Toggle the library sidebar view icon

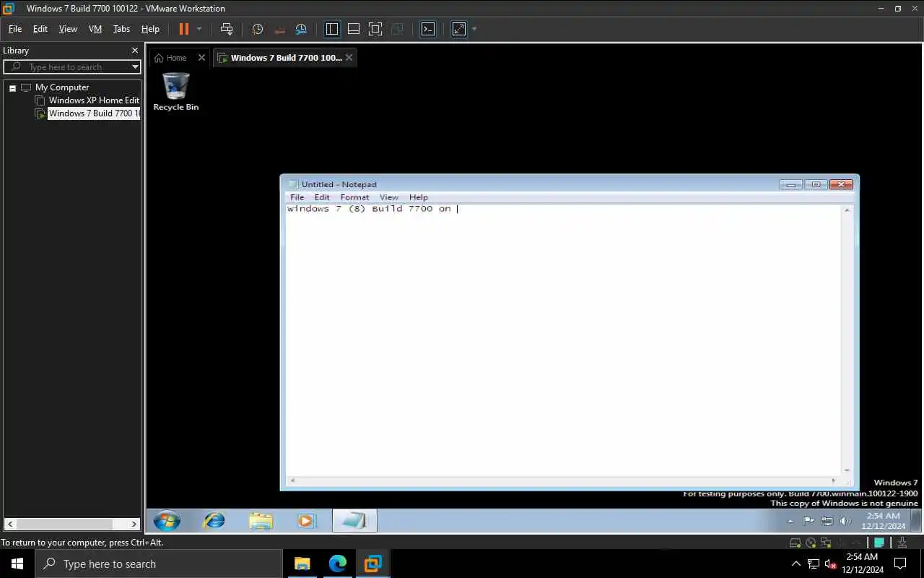pos(332,29)
